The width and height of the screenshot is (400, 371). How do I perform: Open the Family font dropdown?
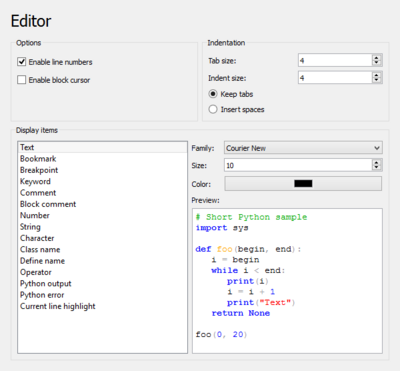click(303, 148)
